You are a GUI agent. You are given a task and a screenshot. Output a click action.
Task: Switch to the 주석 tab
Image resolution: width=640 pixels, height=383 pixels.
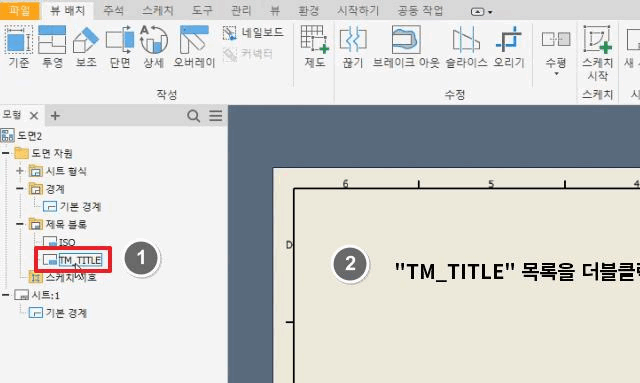coord(113,10)
